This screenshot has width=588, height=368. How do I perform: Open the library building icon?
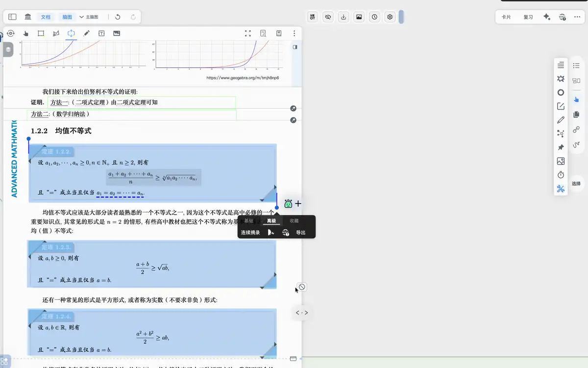pyautogui.click(x=28, y=17)
